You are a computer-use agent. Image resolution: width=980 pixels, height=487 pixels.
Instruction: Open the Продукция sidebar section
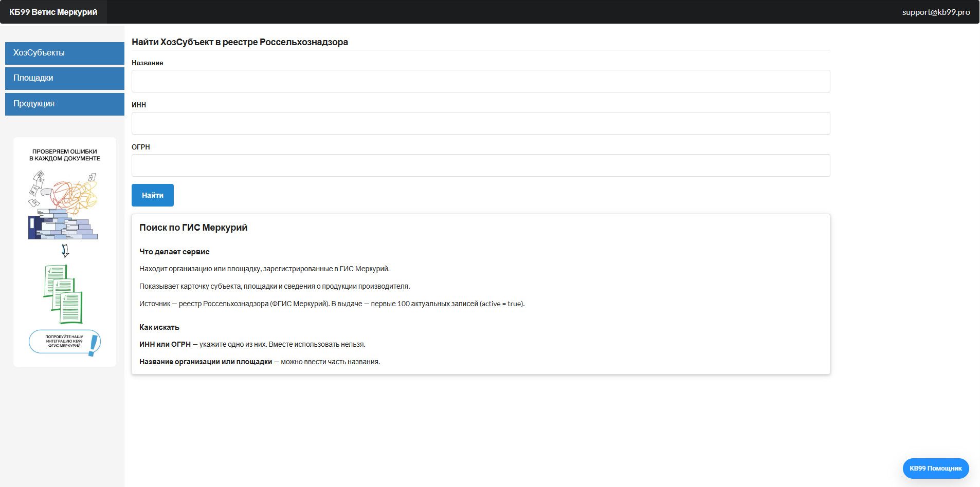click(65, 104)
